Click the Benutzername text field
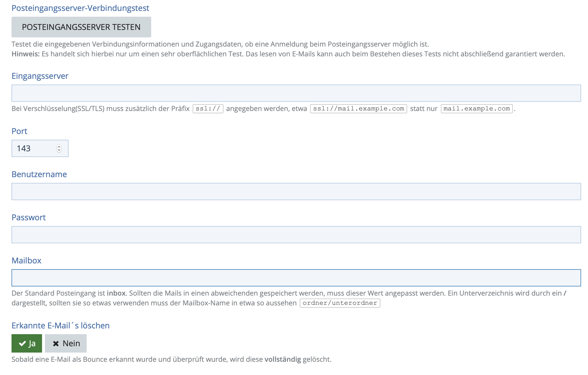 pyautogui.click(x=296, y=192)
